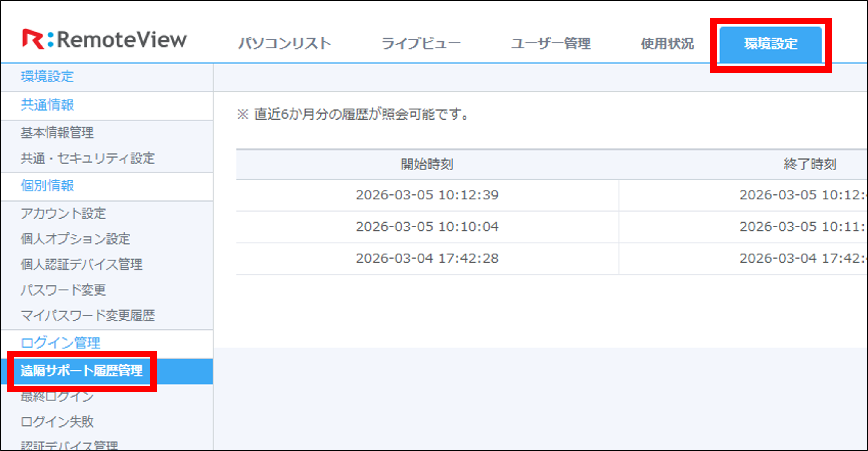Click 終了時刻 column header
The height and width of the screenshot is (451, 868).
[x=810, y=164]
